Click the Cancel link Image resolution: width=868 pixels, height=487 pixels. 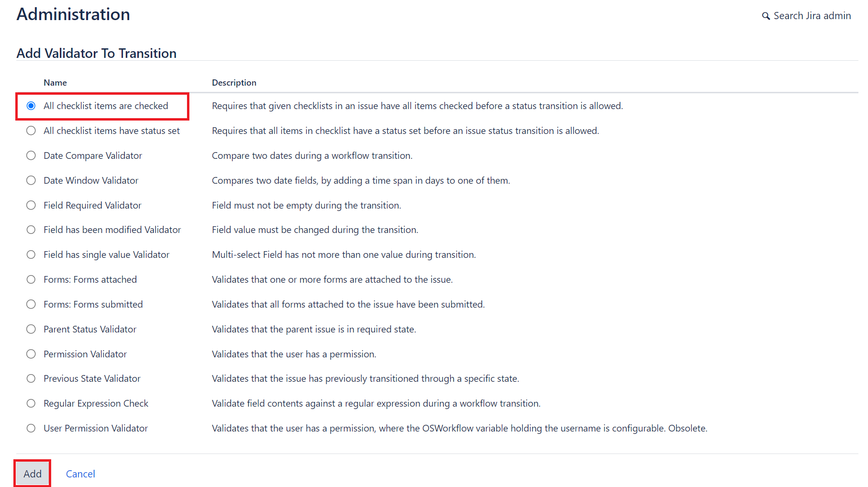tap(80, 473)
